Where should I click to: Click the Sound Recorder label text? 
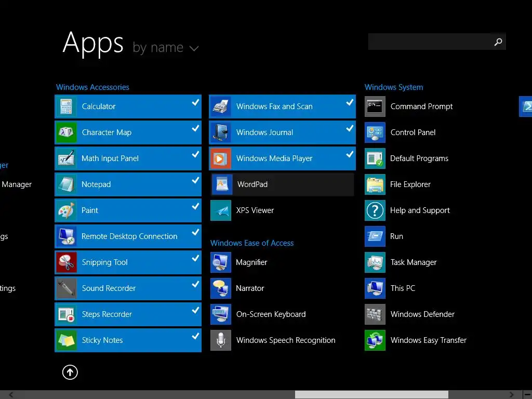109,288
